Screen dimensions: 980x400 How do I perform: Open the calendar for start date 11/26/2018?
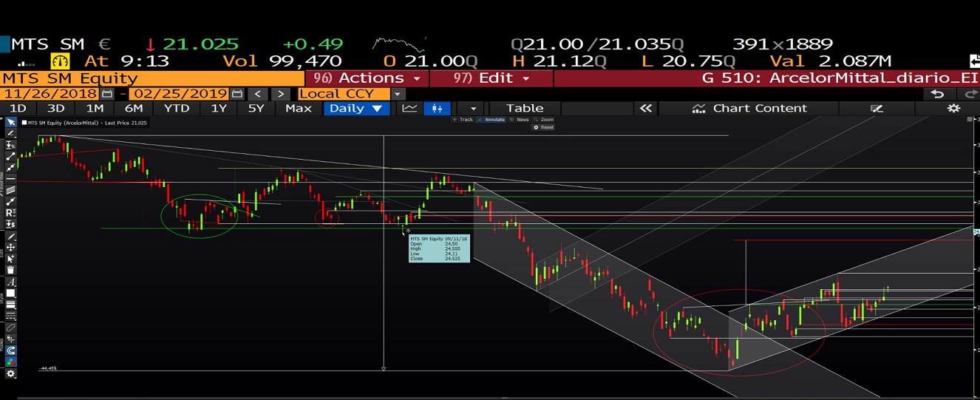(107, 94)
